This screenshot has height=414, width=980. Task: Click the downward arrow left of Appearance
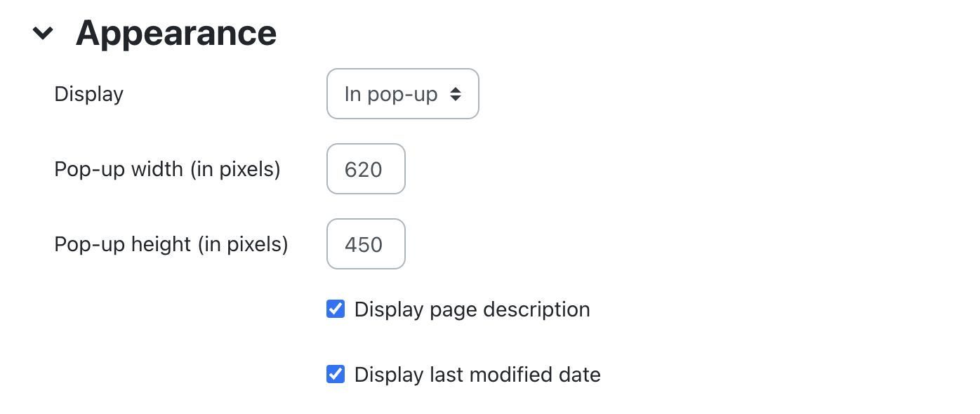tap(43, 33)
